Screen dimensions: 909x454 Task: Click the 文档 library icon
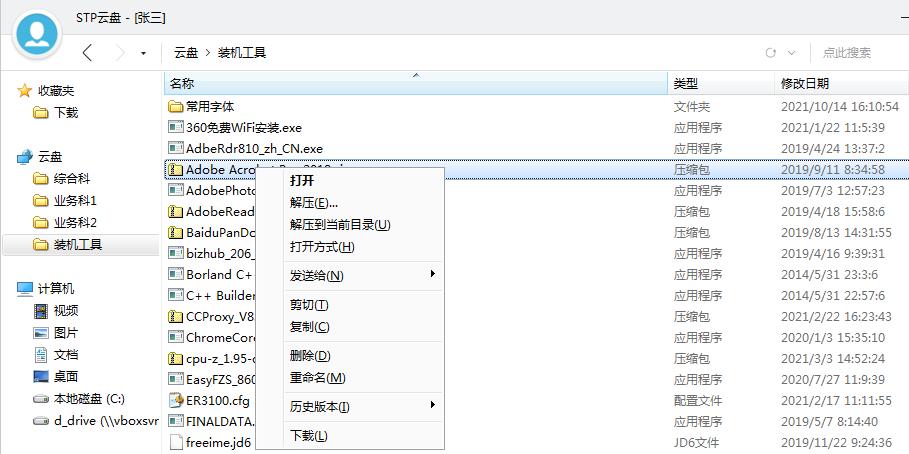[x=41, y=354]
